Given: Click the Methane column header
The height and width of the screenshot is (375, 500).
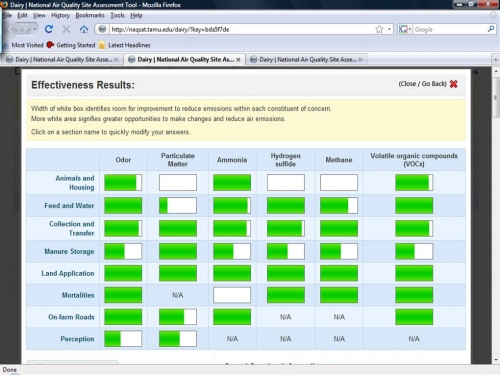Looking at the screenshot, I should point(339,160).
